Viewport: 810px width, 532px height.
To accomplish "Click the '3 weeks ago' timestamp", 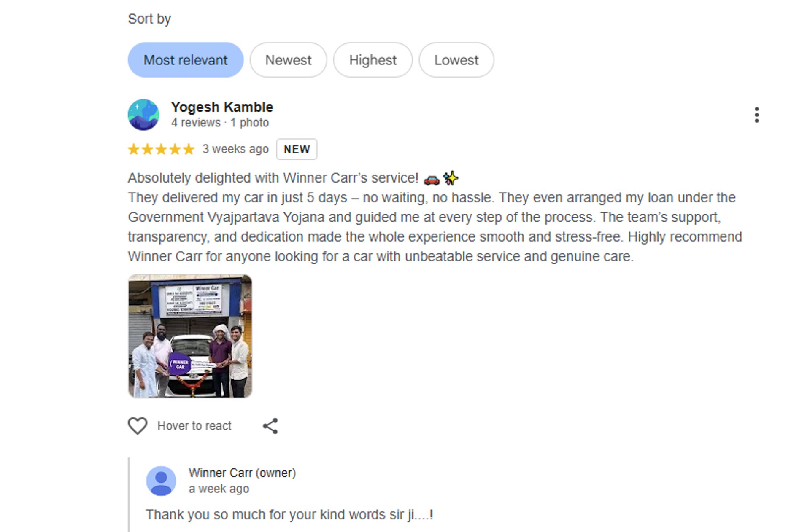I will tap(235, 149).
